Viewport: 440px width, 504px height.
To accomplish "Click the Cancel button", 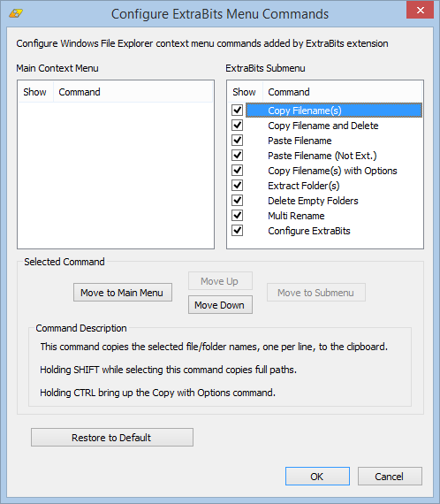I will [x=390, y=477].
